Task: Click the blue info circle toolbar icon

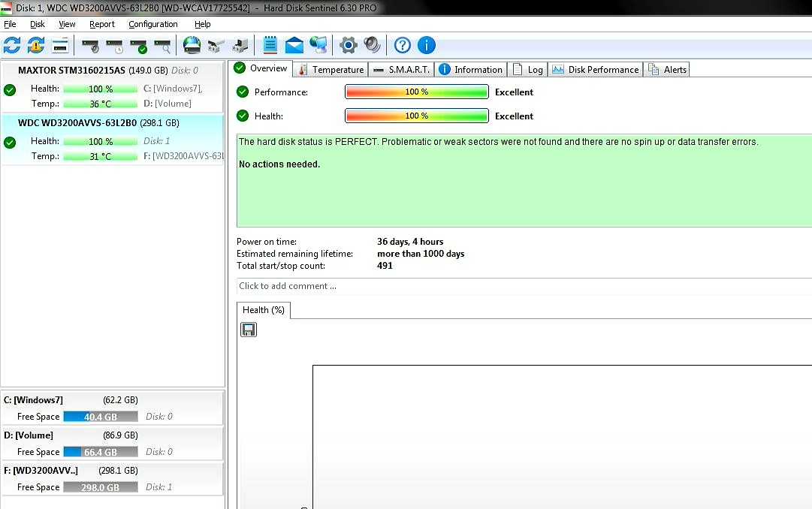Action: (x=426, y=46)
